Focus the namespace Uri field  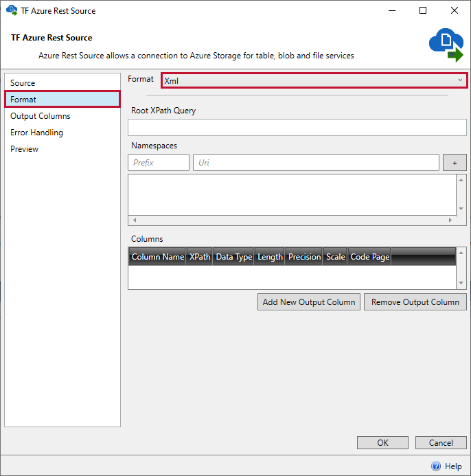tap(316, 162)
